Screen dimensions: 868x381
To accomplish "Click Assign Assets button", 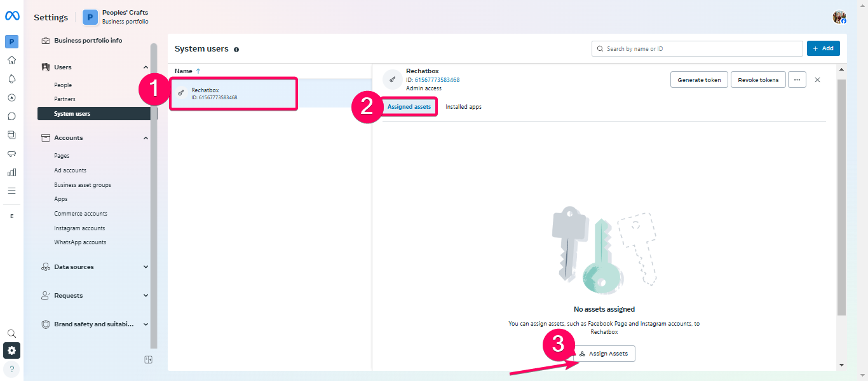I will point(604,354).
